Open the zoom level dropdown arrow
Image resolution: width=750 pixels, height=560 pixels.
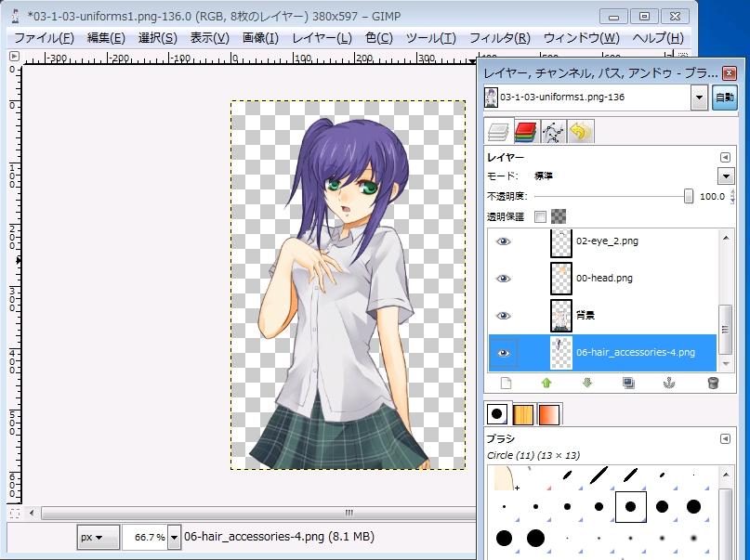tap(175, 538)
